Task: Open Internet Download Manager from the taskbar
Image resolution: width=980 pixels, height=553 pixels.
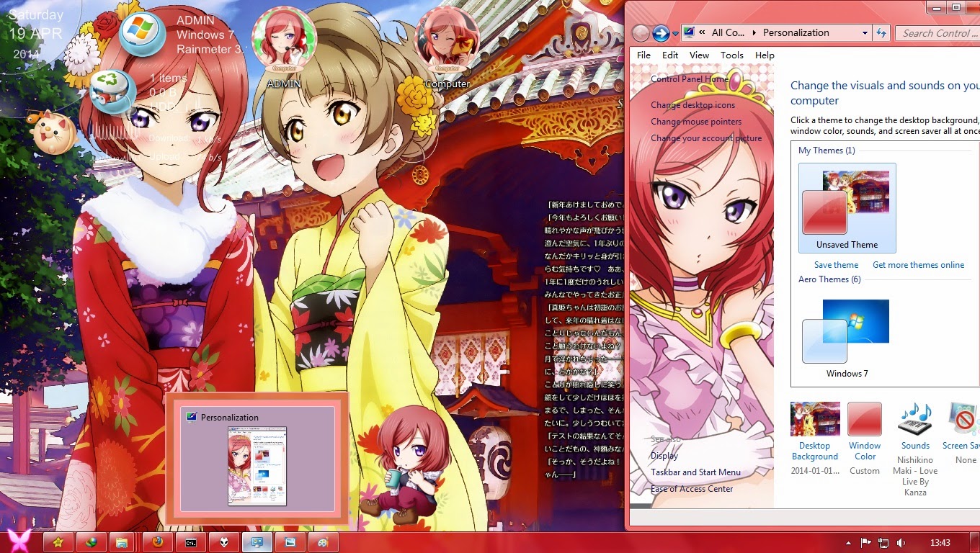Action: 91,542
